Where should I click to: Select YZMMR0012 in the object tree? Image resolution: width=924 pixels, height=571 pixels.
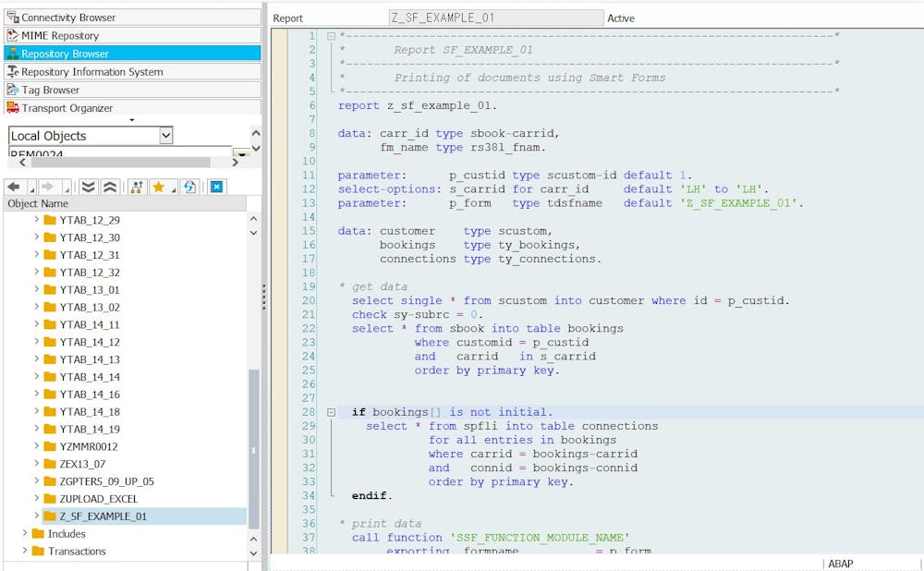coord(89,446)
